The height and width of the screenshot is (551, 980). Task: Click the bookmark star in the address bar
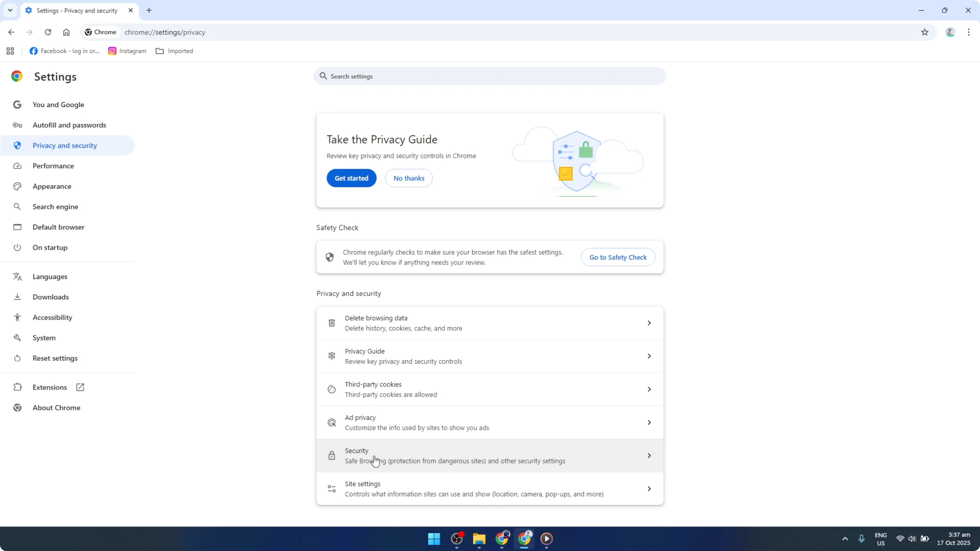tap(925, 32)
